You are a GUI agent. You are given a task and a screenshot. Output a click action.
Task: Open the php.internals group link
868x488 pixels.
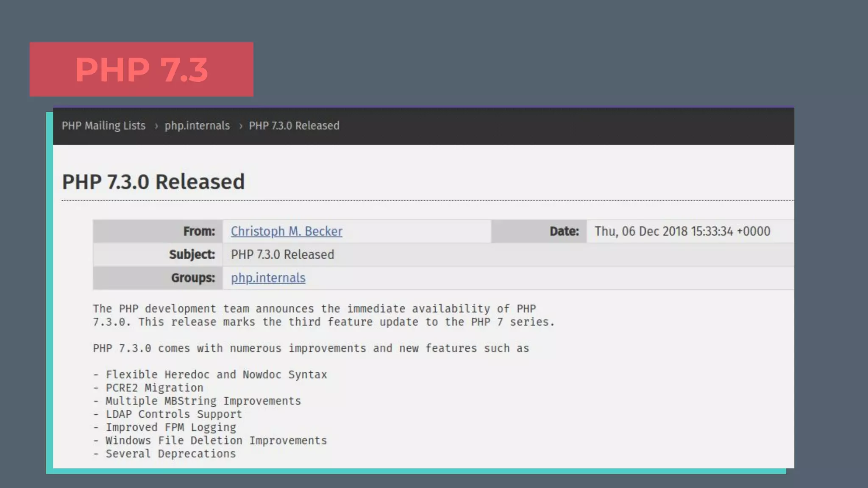(268, 278)
